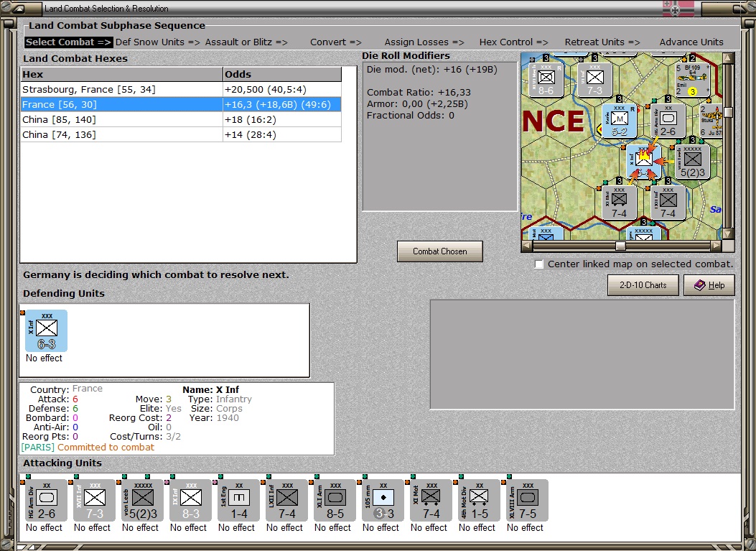The width and height of the screenshot is (756, 551).
Task: Click the Hex Control subphase step
Action: tap(513, 42)
